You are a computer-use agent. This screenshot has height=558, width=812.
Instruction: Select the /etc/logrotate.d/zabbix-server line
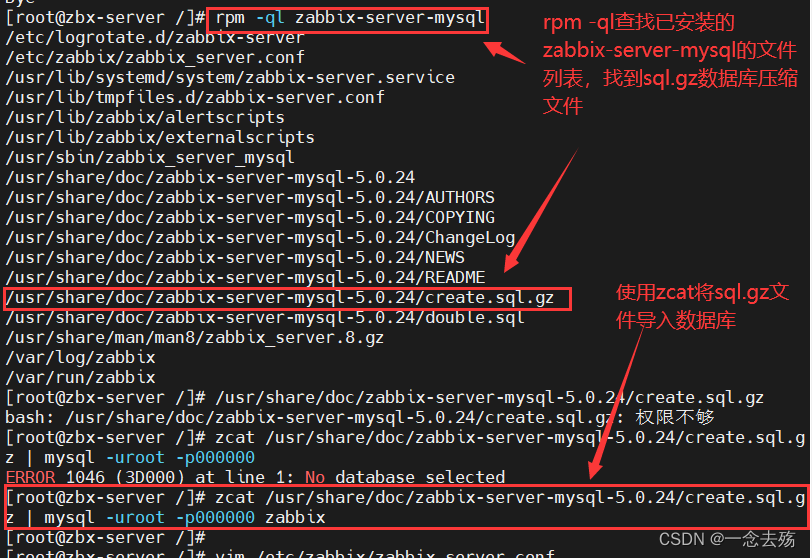(x=155, y=38)
